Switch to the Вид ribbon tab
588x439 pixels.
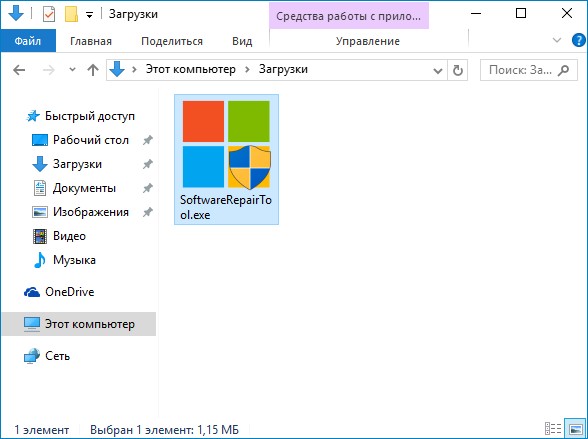pyautogui.click(x=242, y=41)
